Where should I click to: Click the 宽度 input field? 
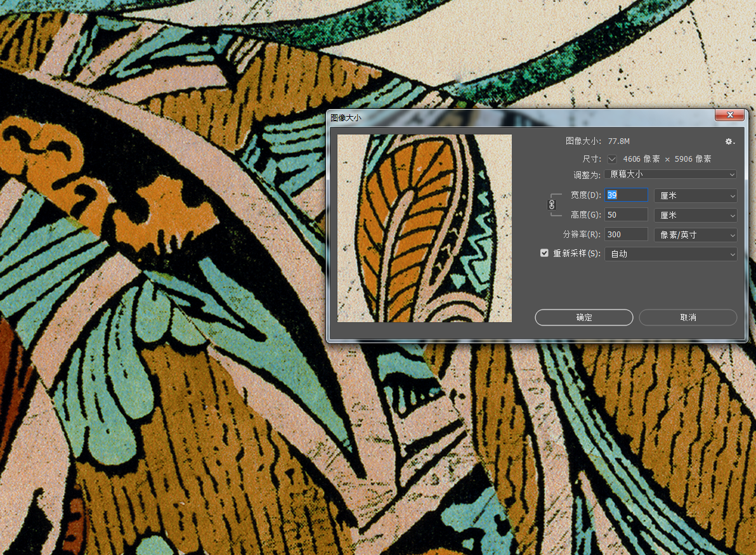pyautogui.click(x=627, y=195)
